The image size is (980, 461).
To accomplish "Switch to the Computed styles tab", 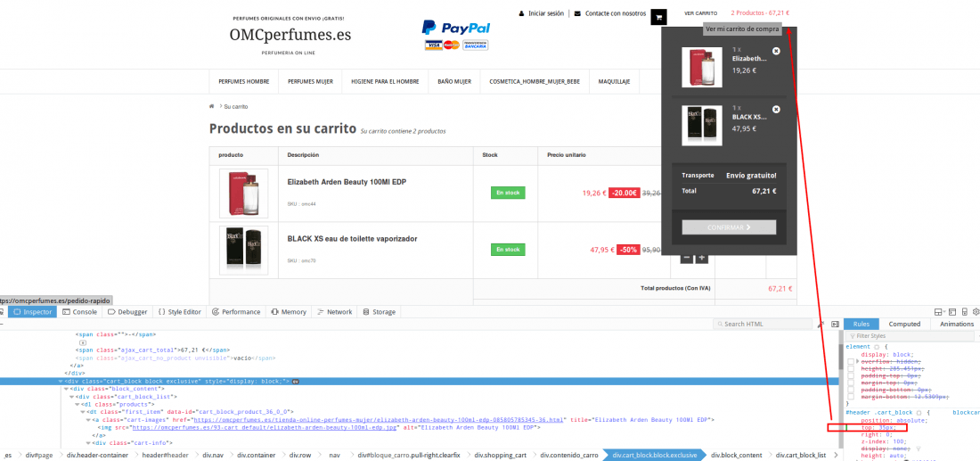I will pyautogui.click(x=904, y=324).
